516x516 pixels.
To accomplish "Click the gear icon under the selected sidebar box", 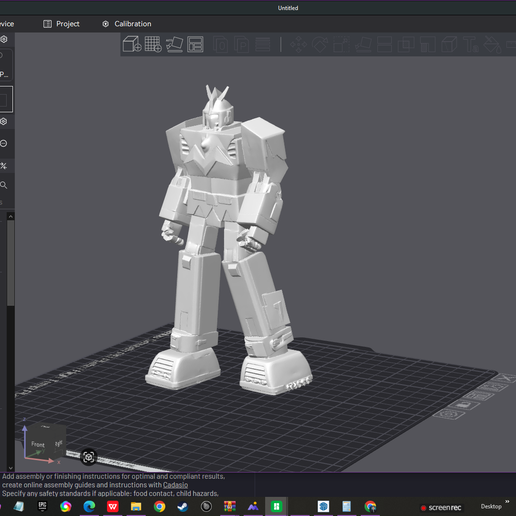I will pos(4,122).
